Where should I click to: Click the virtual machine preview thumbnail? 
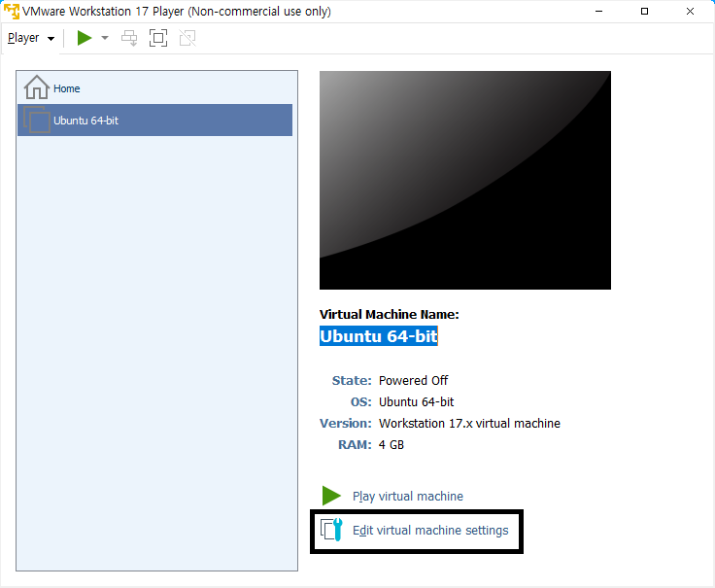(465, 180)
